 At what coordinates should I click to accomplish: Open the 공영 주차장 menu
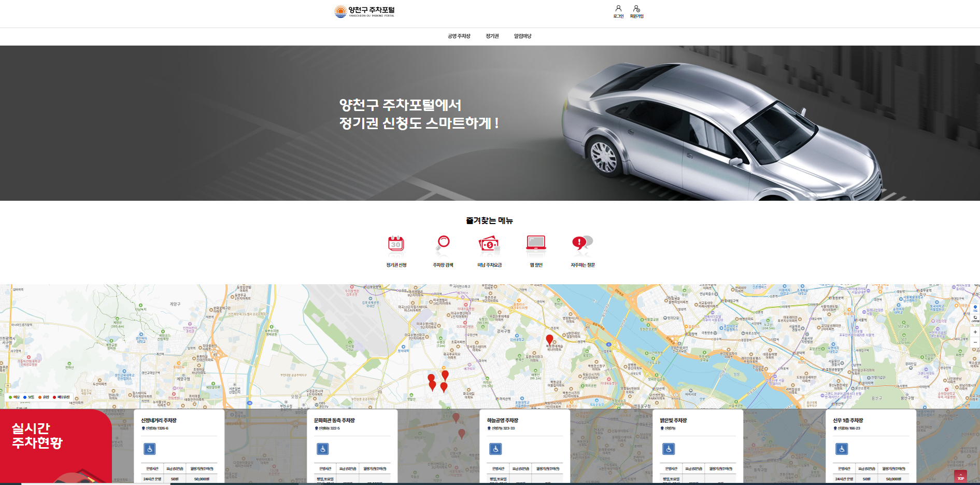459,36
